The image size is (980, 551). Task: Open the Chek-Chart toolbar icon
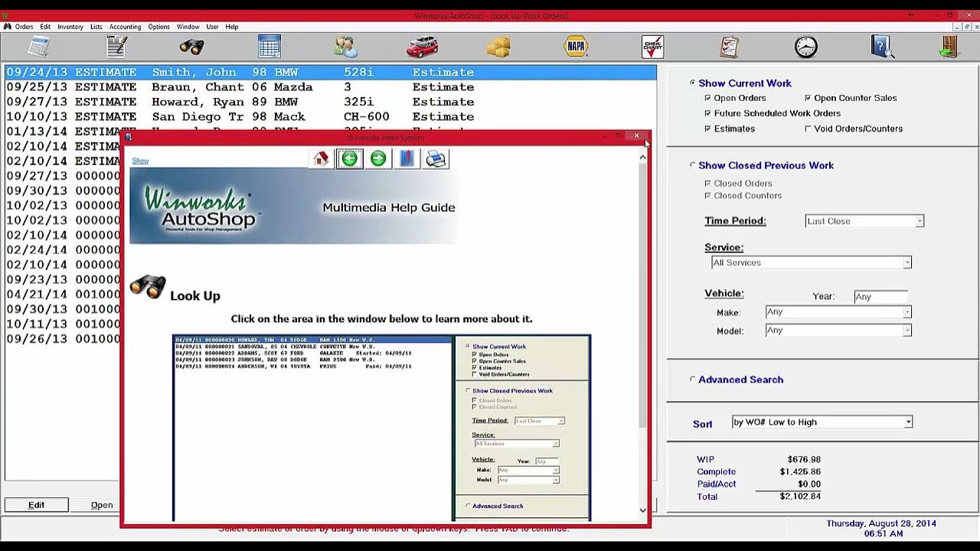pyautogui.click(x=652, y=47)
